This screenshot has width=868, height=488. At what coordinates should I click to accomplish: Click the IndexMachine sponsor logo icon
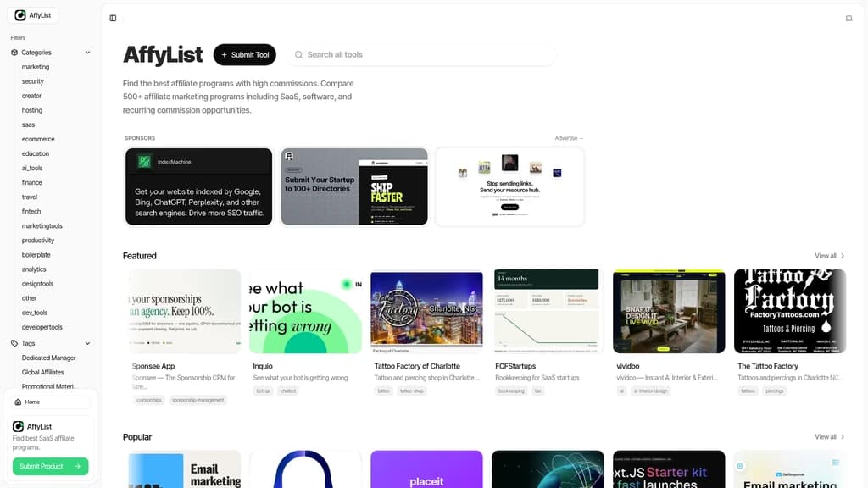pos(144,162)
